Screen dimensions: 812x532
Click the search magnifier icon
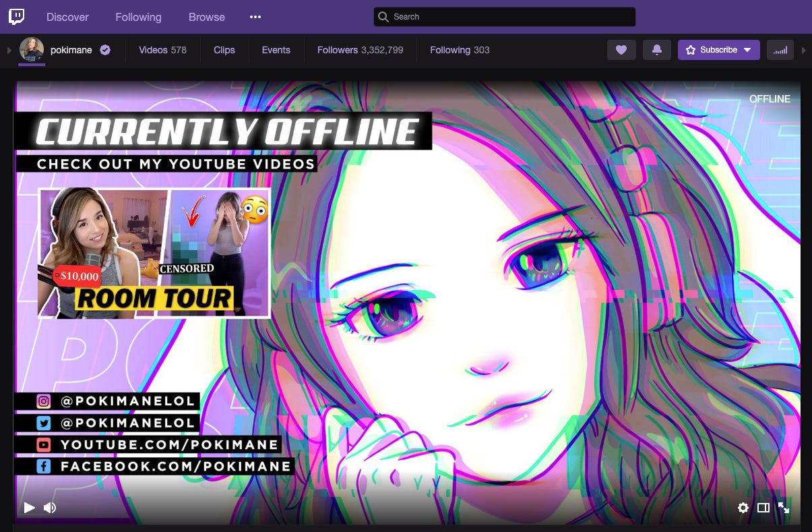click(383, 17)
